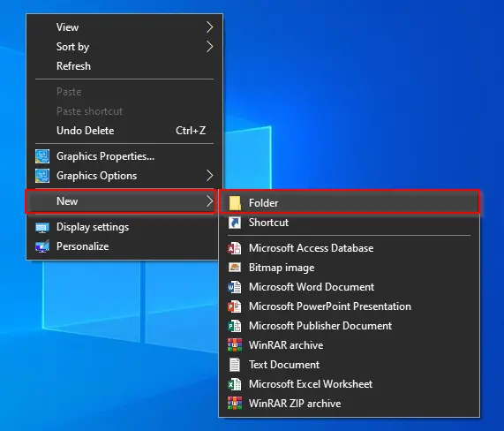Viewport: 504px width, 431px height.
Task: Expand the View submenu arrow
Action: 209,27
